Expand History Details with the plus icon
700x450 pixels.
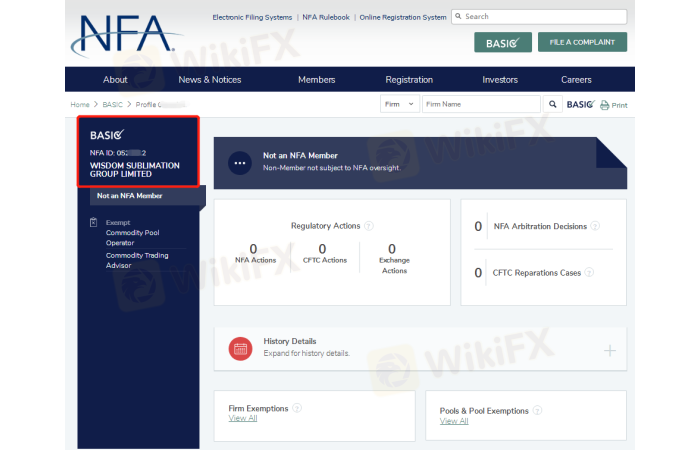[x=610, y=350]
